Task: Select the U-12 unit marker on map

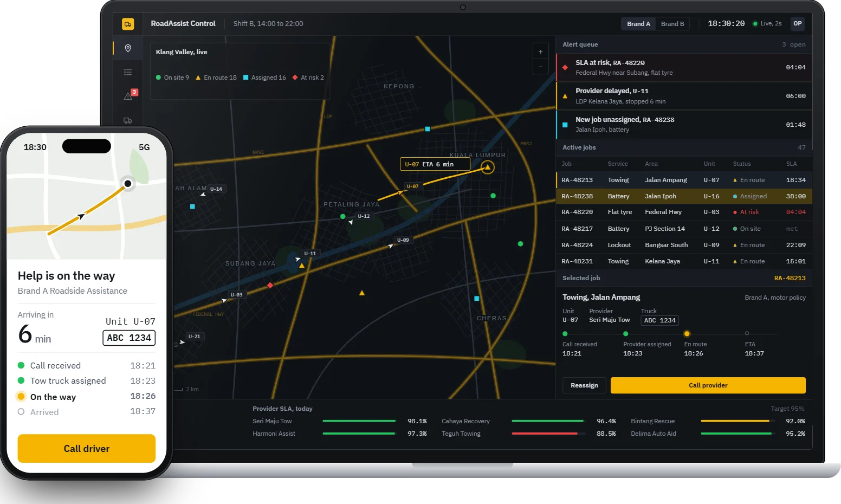Action: tap(364, 216)
